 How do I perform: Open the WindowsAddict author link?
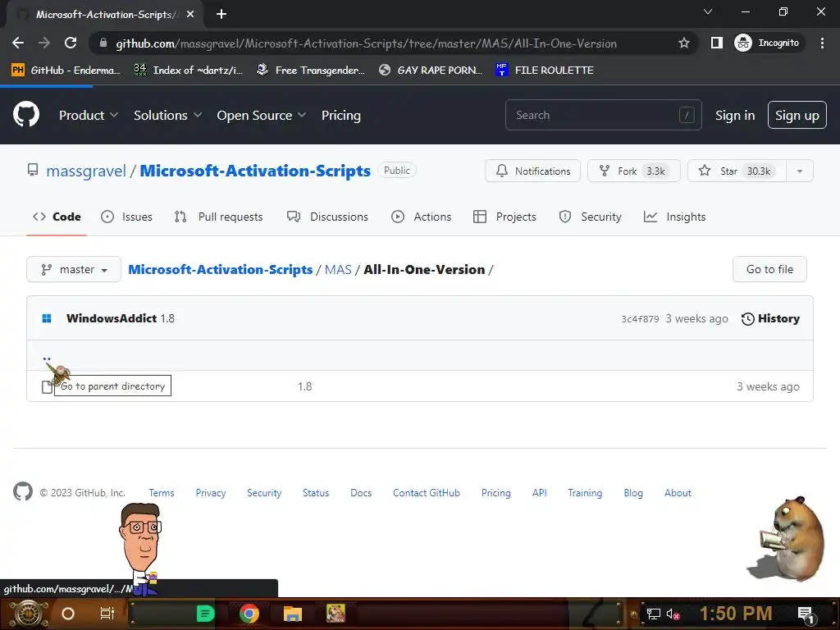[112, 318]
